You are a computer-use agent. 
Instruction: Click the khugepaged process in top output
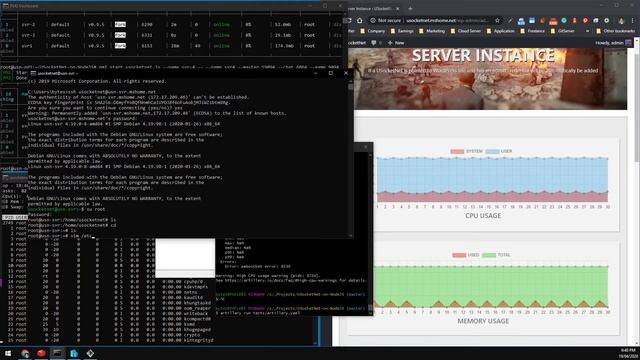pyautogui.click(x=198, y=329)
